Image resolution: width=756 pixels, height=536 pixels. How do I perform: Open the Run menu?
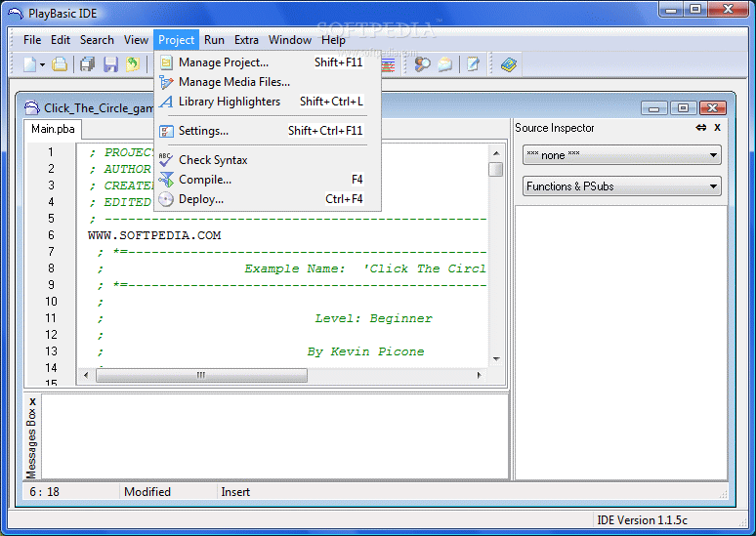[x=214, y=40]
